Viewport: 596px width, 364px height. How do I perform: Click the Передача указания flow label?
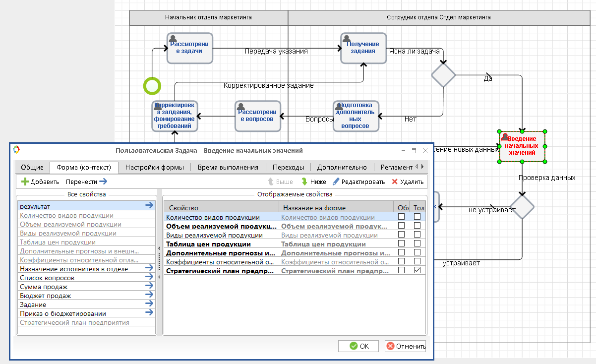(276, 51)
